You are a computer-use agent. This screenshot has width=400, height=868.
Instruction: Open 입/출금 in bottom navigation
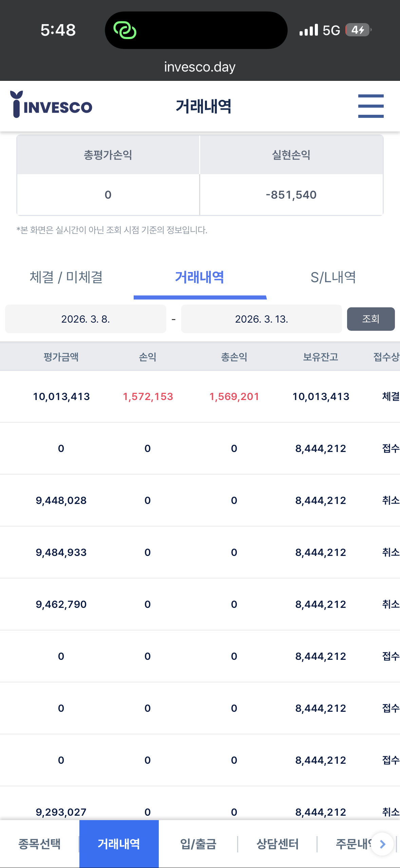pos(198,844)
